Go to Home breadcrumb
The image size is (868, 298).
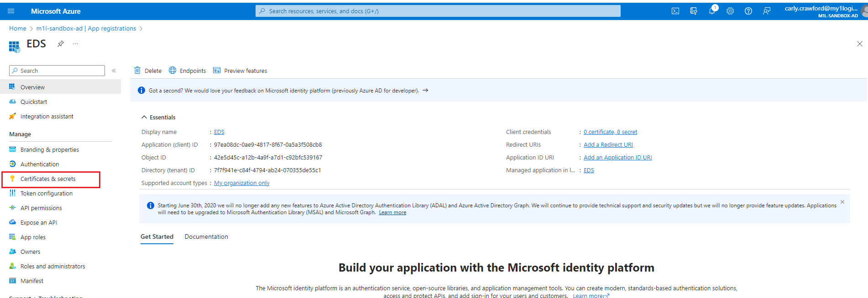18,28
